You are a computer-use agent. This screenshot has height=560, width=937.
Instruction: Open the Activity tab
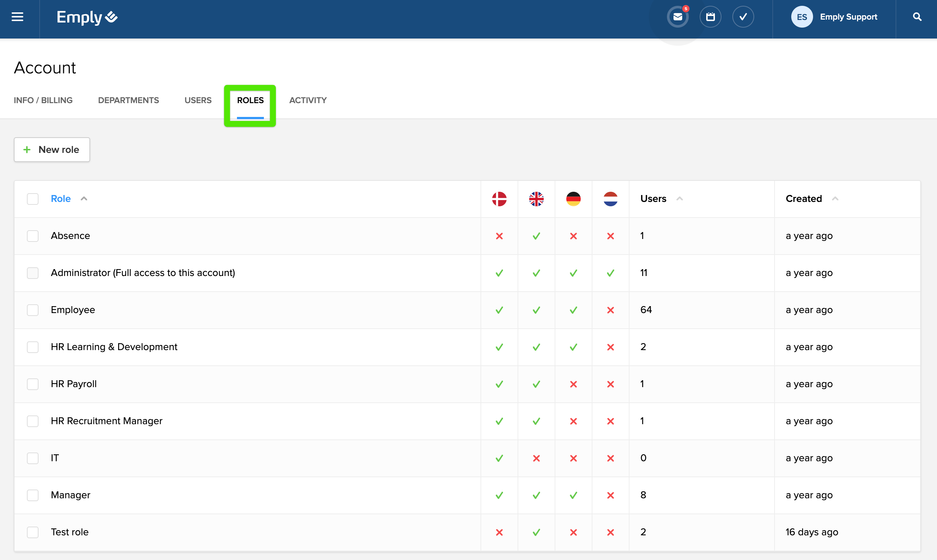click(x=308, y=100)
